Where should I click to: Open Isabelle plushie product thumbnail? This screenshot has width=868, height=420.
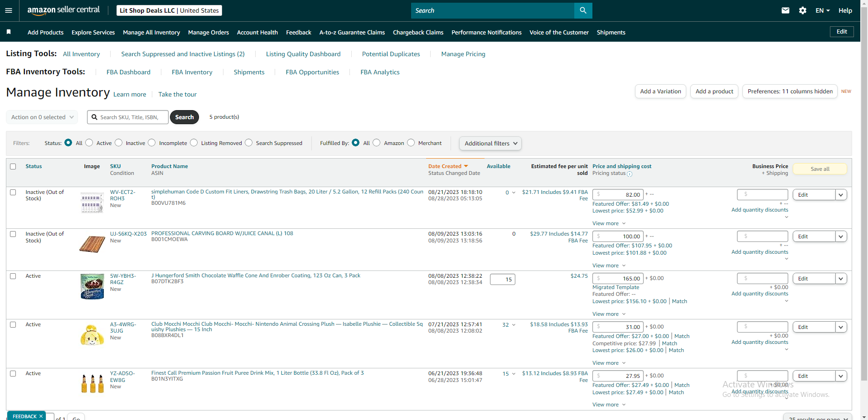(92, 335)
